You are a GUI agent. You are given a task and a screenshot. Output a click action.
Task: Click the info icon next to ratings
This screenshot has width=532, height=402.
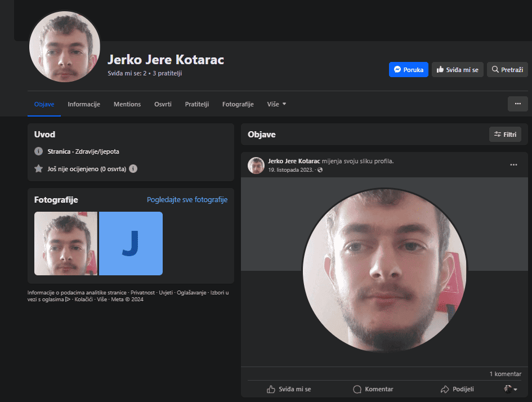pyautogui.click(x=133, y=168)
